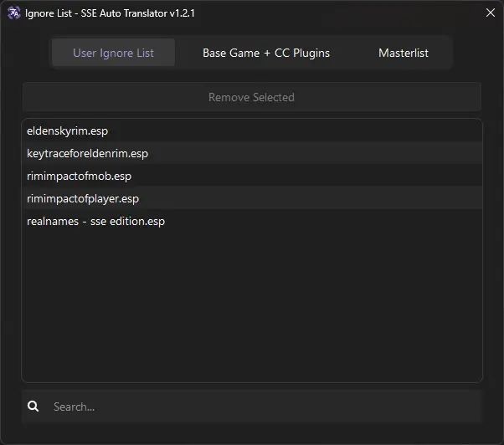
Task: Click the SSE Auto Translator app icon
Action: [14, 13]
